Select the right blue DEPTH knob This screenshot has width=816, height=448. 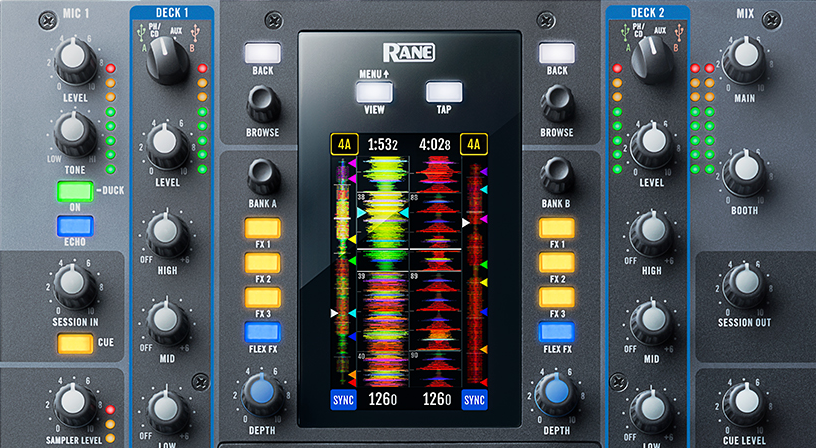pos(556,395)
